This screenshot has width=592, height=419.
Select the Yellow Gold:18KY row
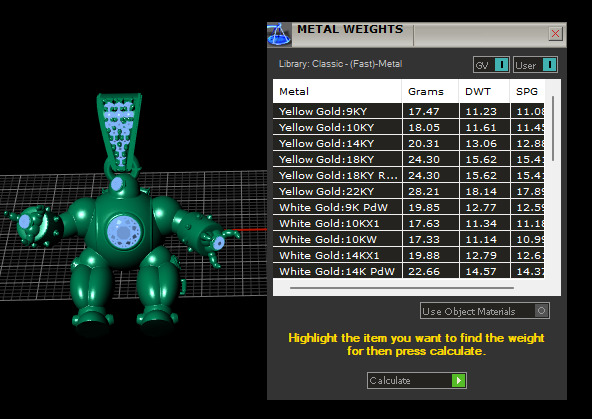point(409,159)
